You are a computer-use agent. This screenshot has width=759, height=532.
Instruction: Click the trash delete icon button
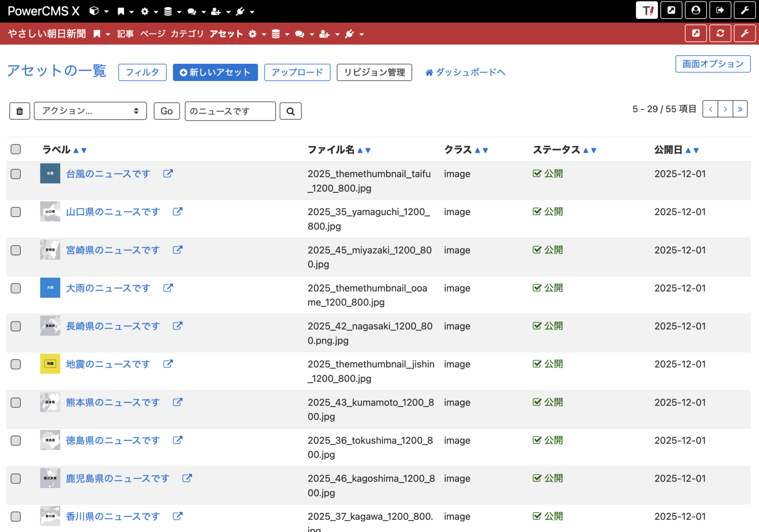(20, 111)
